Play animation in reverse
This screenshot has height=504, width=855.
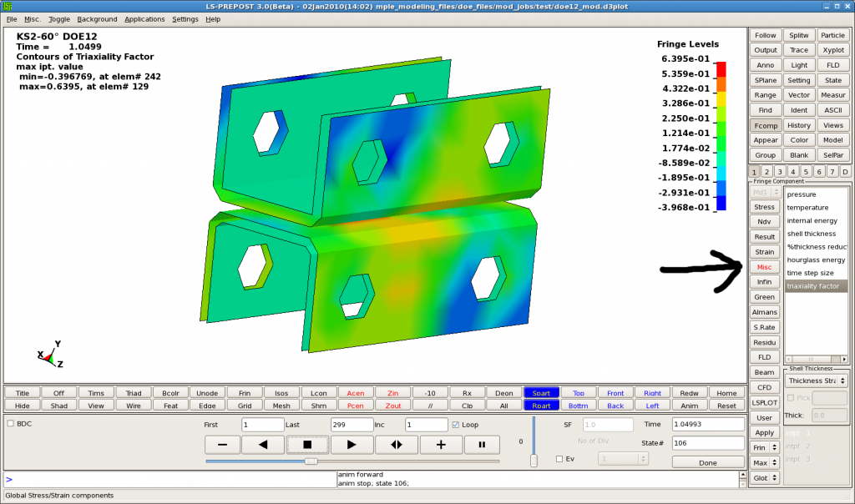tap(263, 445)
